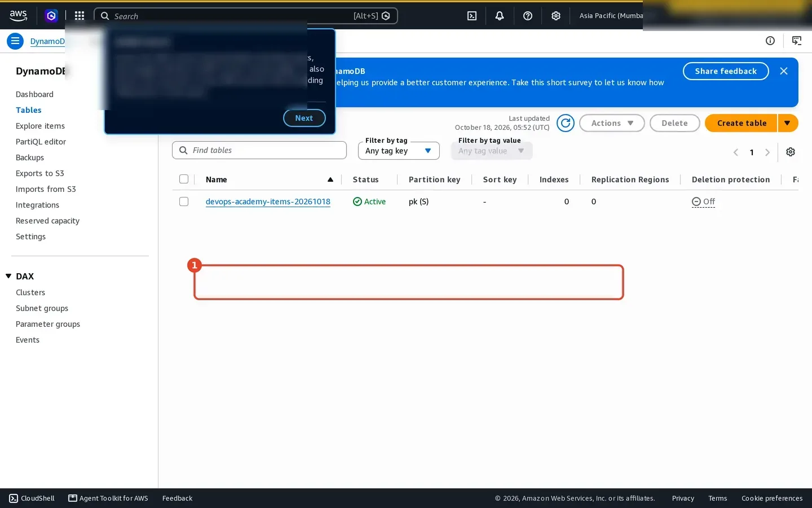The width and height of the screenshot is (812, 508).
Task: Open the region selector Asia Pacific
Action: pos(611,16)
